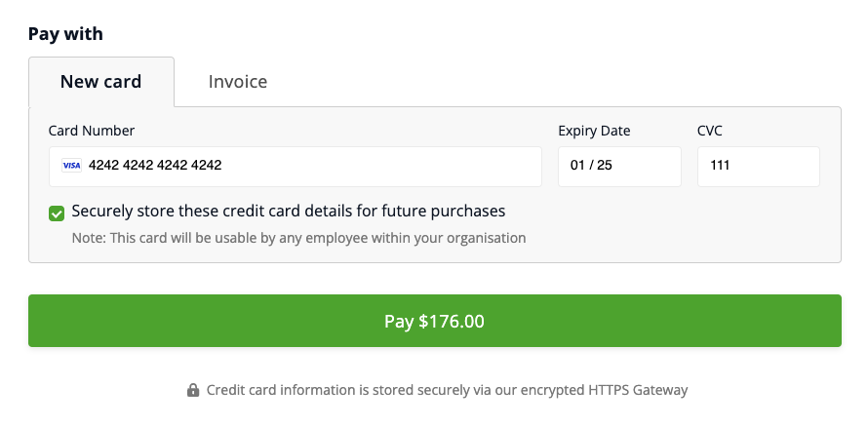
Task: Uncheck the securely store card details checkbox
Action: click(57, 213)
